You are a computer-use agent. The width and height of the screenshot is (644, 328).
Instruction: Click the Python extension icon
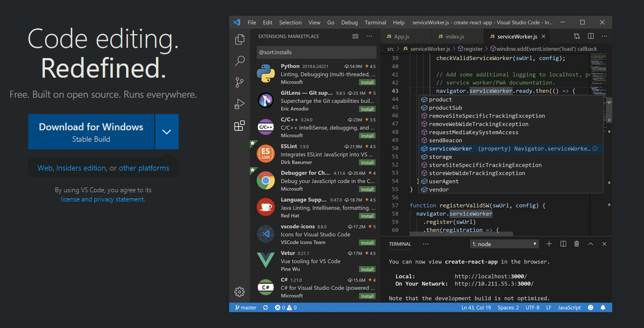[266, 74]
